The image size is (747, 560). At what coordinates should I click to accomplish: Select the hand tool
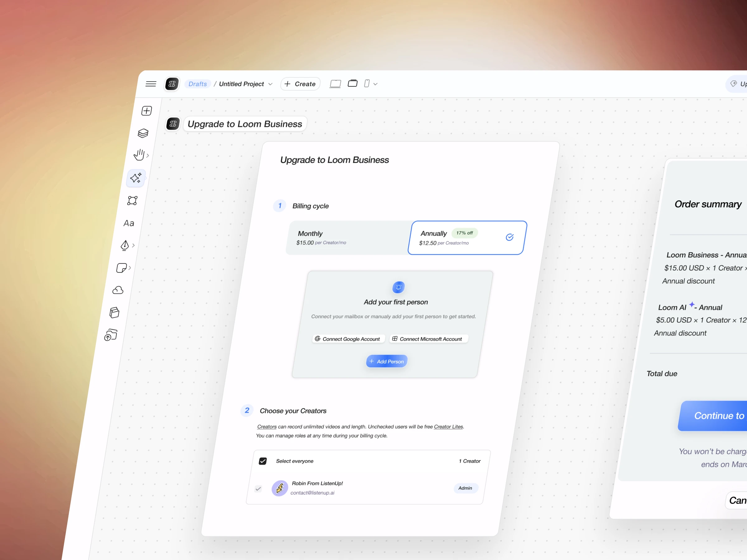point(139,155)
